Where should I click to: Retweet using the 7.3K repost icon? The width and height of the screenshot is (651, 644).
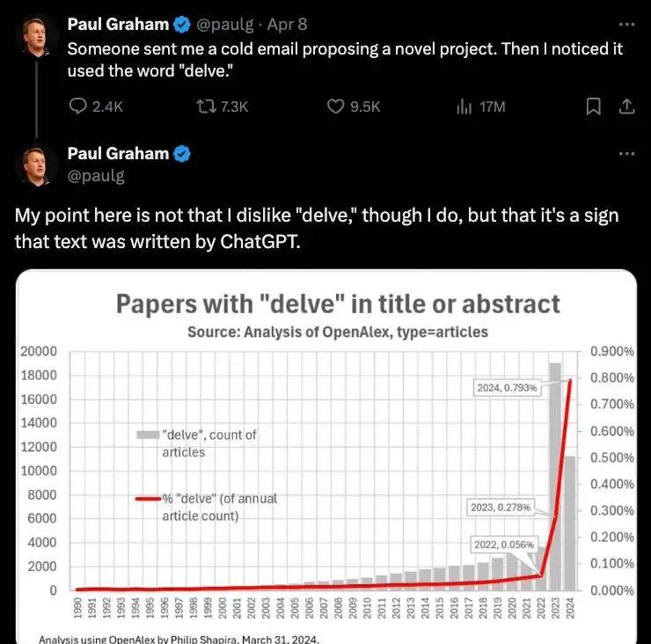(206, 106)
